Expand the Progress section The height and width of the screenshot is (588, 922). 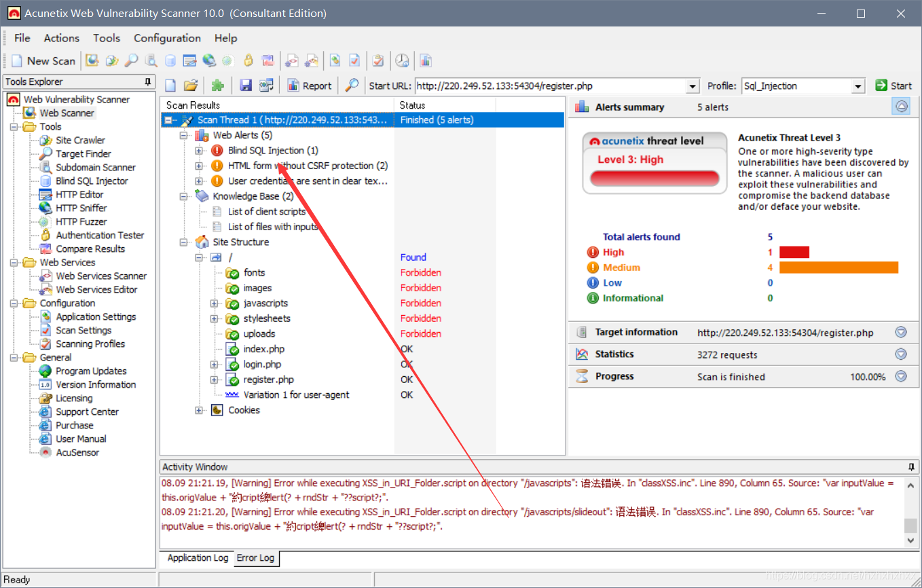point(901,377)
